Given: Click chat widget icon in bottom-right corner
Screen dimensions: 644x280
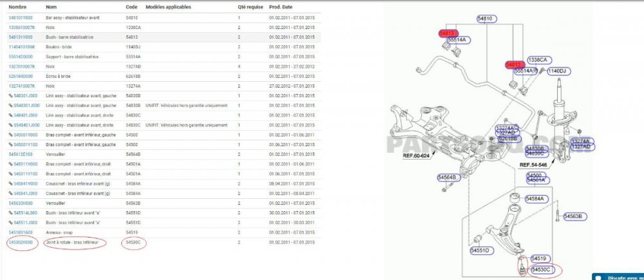Looking at the screenshot, I should pos(598,276).
